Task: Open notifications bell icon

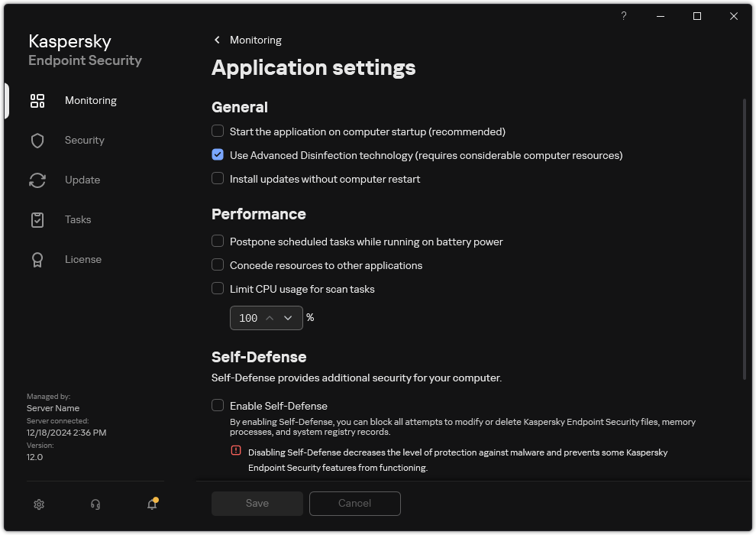Action: [x=151, y=504]
